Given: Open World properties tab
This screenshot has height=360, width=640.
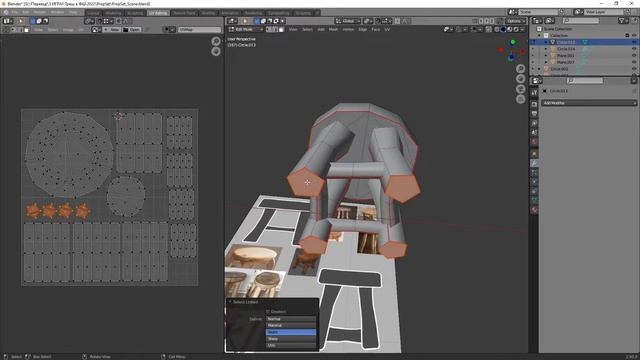Looking at the screenshot, I should (x=534, y=142).
